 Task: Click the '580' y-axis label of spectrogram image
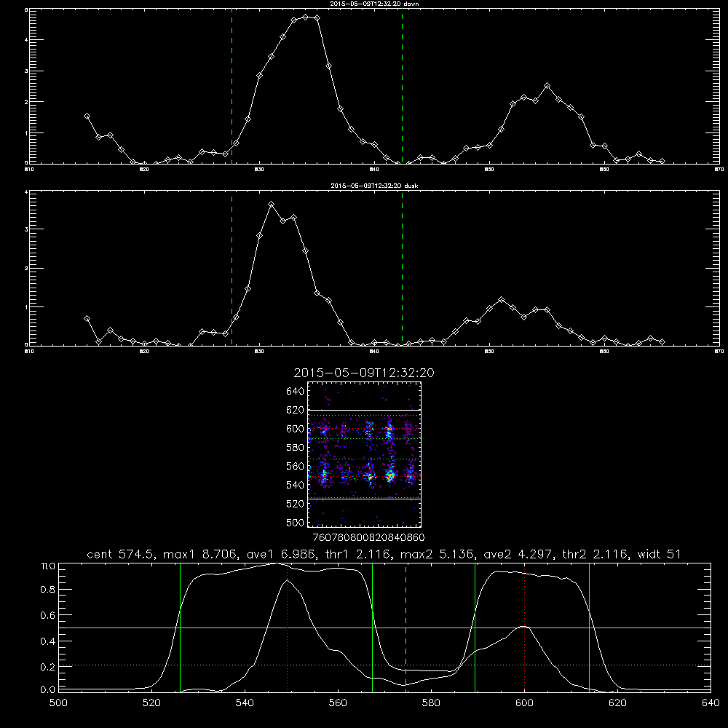tap(296, 448)
